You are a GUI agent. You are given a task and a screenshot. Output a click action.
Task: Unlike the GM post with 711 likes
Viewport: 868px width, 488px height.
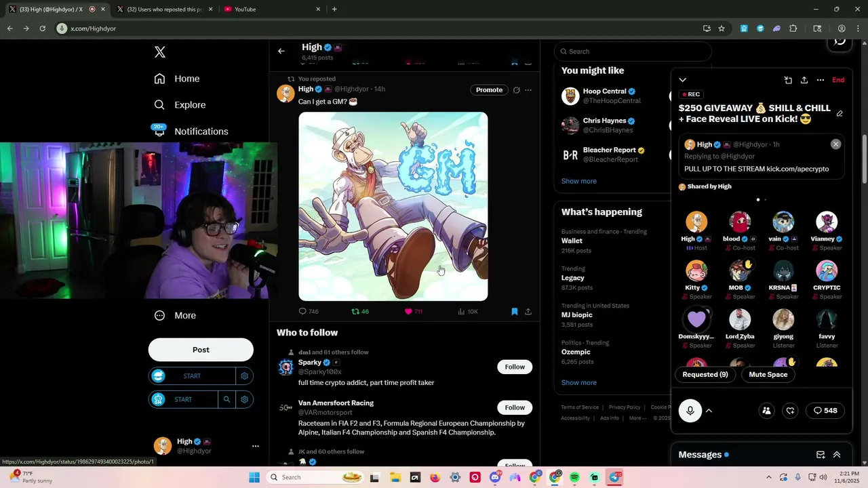point(413,312)
